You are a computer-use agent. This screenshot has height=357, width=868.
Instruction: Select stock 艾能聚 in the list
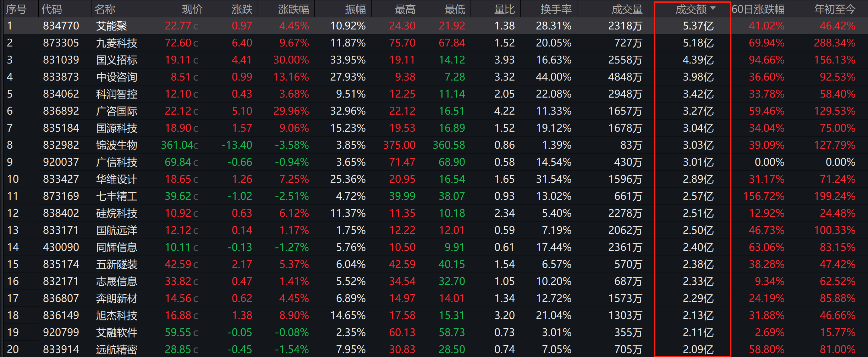(111, 26)
